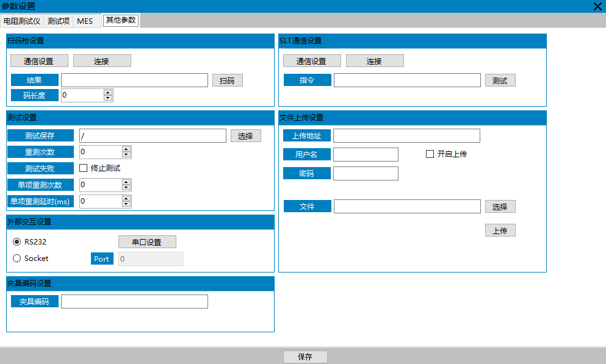Toggle the 开启上传 checkbox
Viewport: 606px width, 364px height.
(x=430, y=154)
